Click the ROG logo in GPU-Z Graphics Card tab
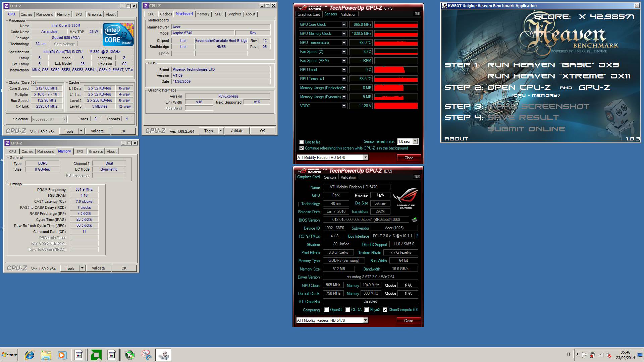 [406, 198]
